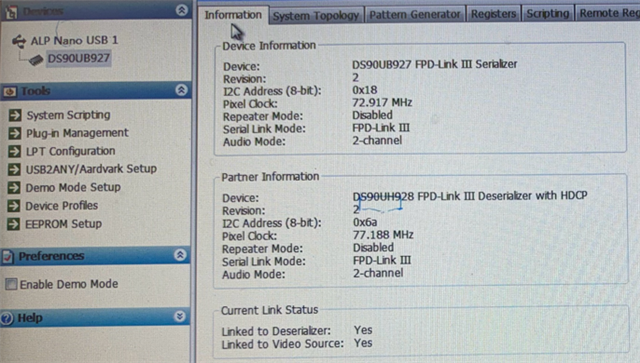Open System Scripting tool
Viewport: 640px width, 363px height.
(68, 115)
